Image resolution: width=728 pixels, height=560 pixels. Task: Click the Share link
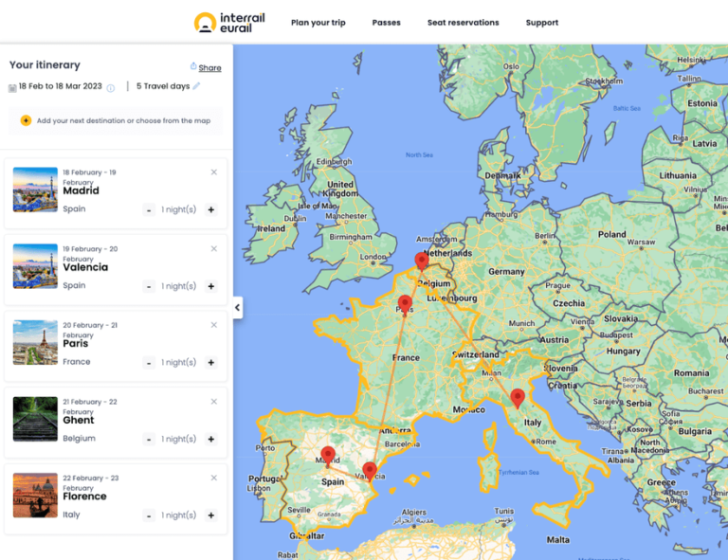tap(209, 67)
